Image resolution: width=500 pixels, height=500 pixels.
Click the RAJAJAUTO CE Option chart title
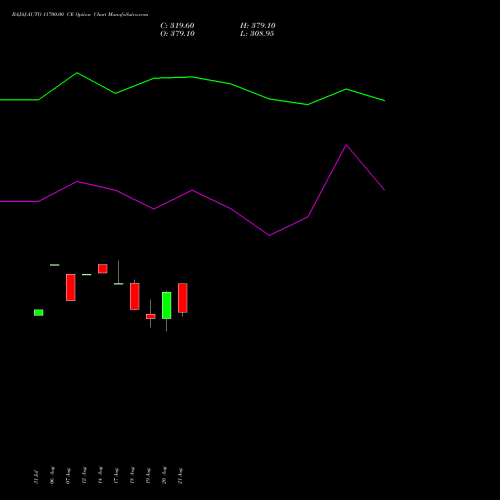(x=80, y=15)
